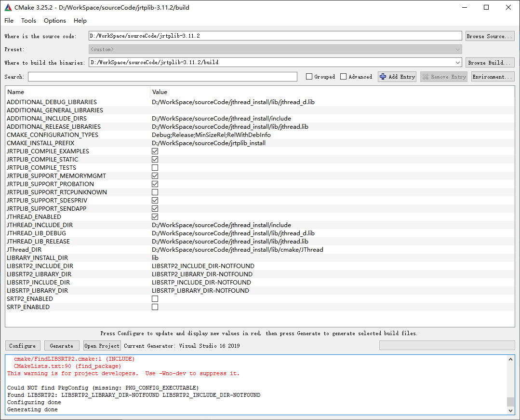This screenshot has width=520, height=420.
Task: Open the Environment settings button
Action: click(x=493, y=77)
